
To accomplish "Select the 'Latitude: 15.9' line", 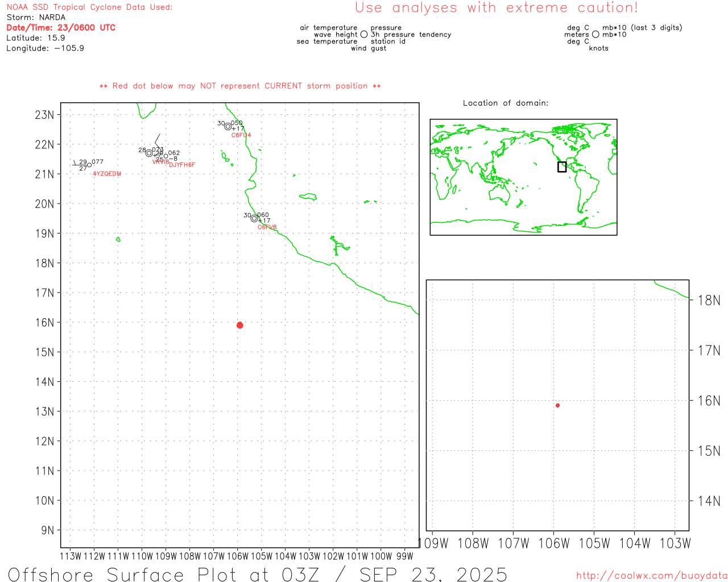I will pos(36,38).
